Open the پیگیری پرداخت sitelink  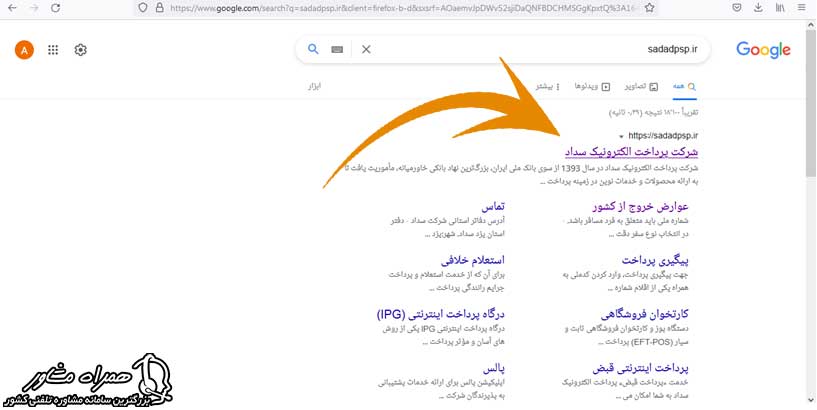click(655, 260)
